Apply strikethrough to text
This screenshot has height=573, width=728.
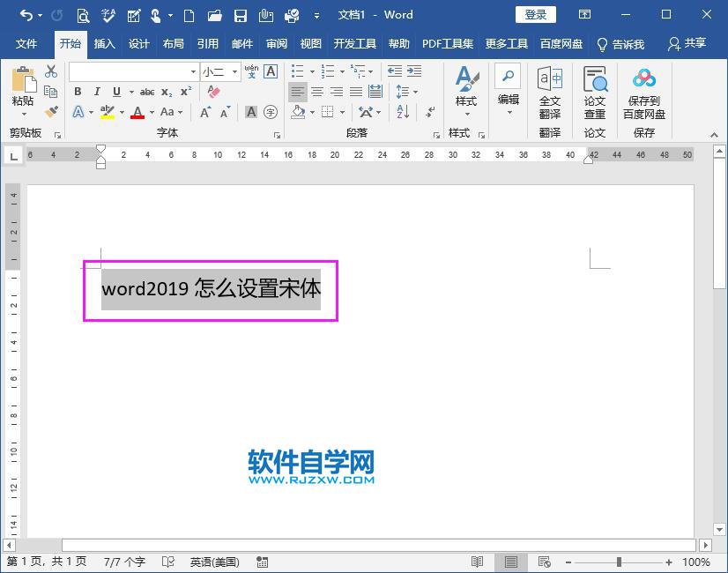tap(147, 90)
